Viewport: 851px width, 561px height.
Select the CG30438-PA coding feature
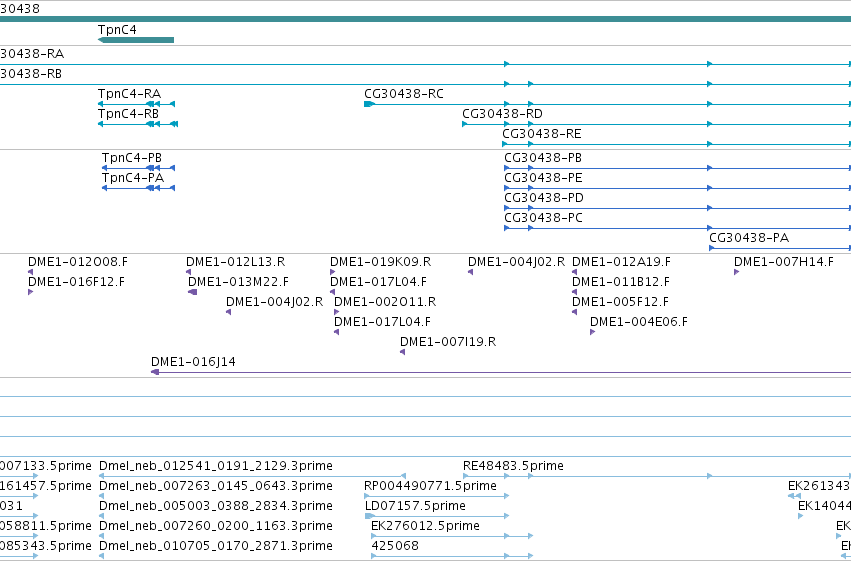coord(780,248)
